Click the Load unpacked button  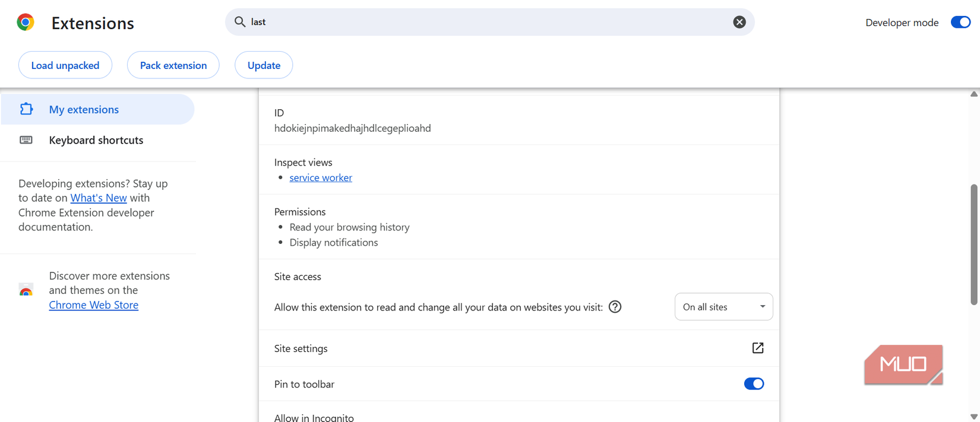[x=65, y=65]
